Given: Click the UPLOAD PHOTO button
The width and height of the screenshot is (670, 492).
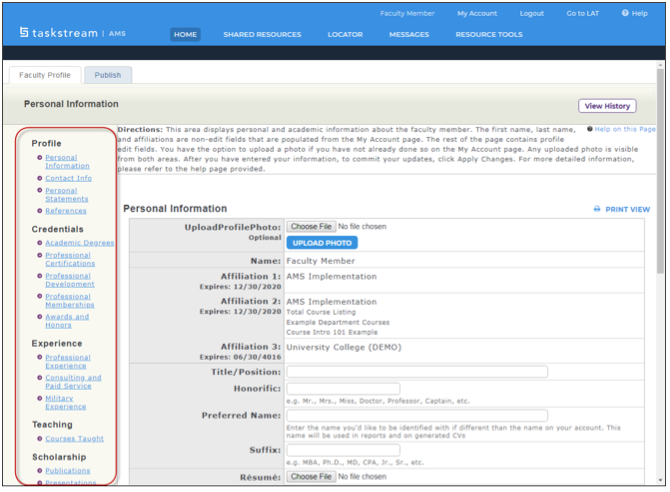Looking at the screenshot, I should [x=322, y=243].
